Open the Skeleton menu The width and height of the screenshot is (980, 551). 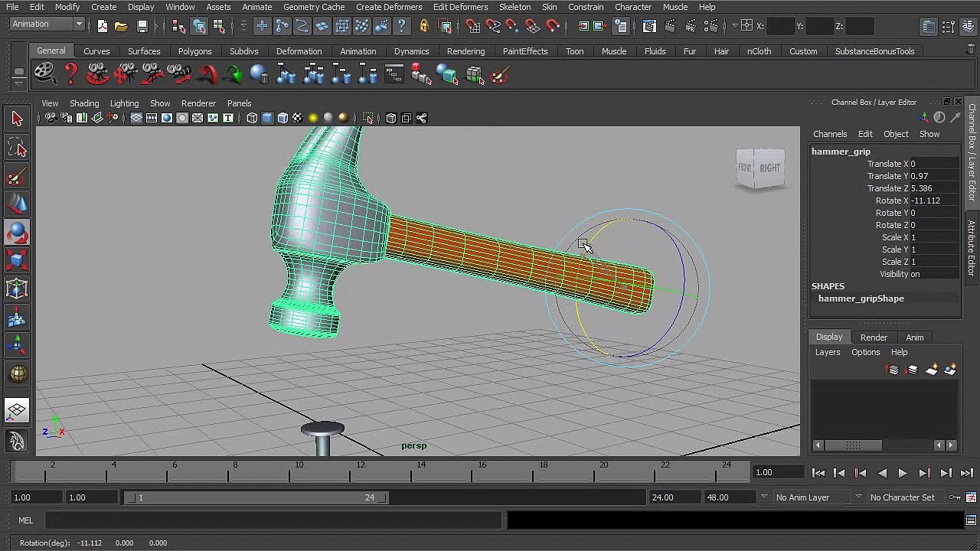click(x=514, y=7)
